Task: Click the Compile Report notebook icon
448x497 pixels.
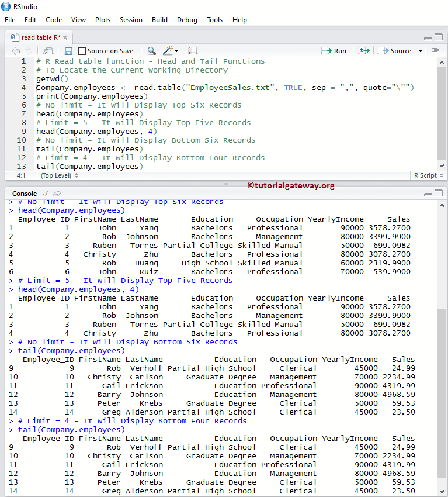Action: pos(192,51)
